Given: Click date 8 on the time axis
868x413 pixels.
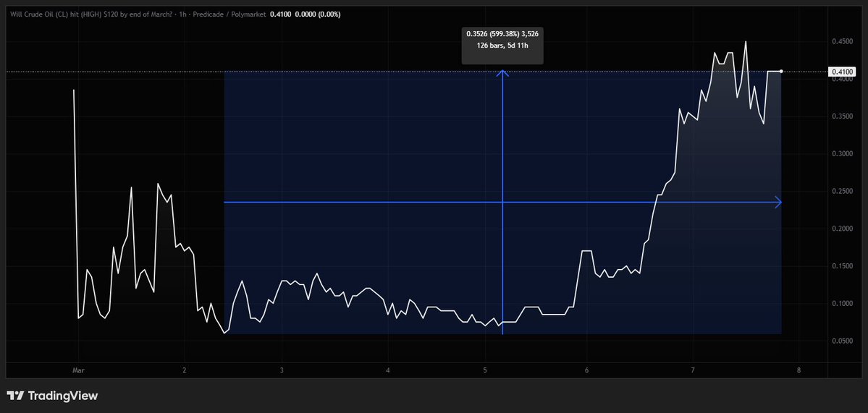Looking at the screenshot, I should (x=799, y=370).
